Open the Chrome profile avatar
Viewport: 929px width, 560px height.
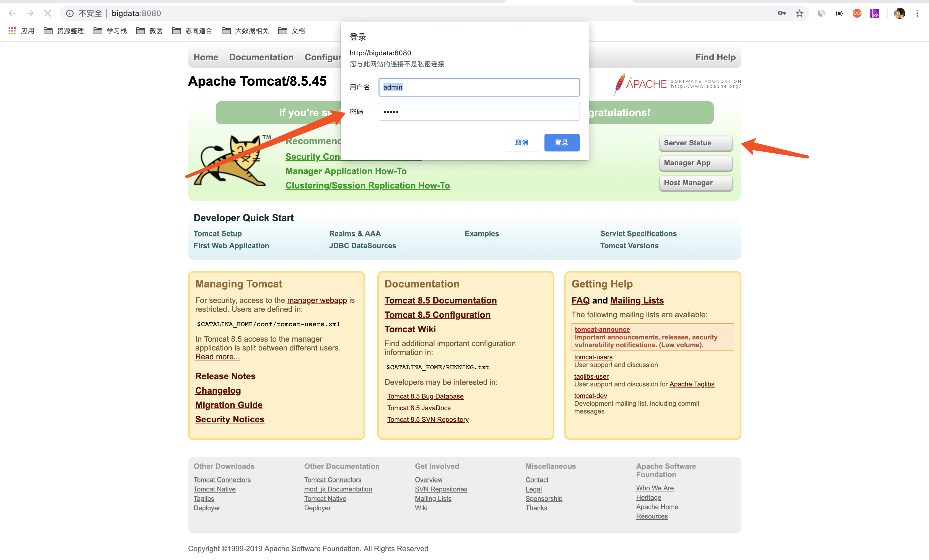(x=900, y=13)
